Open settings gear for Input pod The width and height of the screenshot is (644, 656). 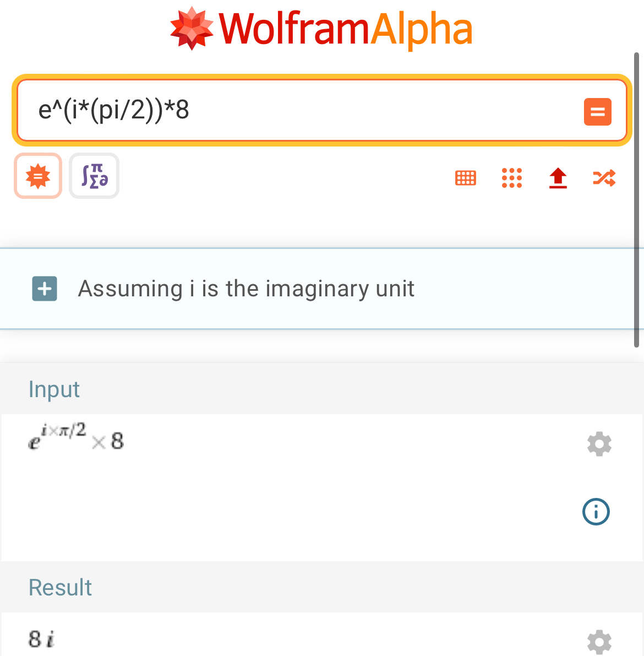point(599,444)
